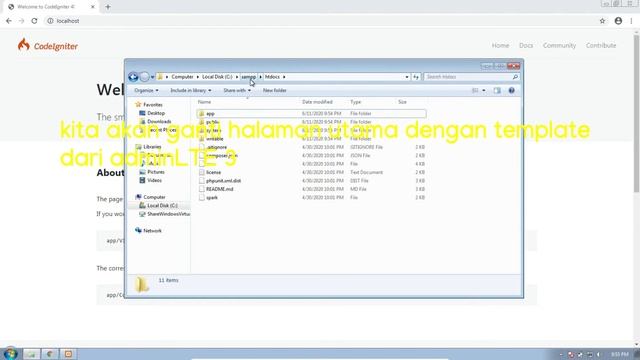Image resolution: width=640 pixels, height=360 pixels.
Task: Click browser Forward arrow
Action: coord(21,21)
